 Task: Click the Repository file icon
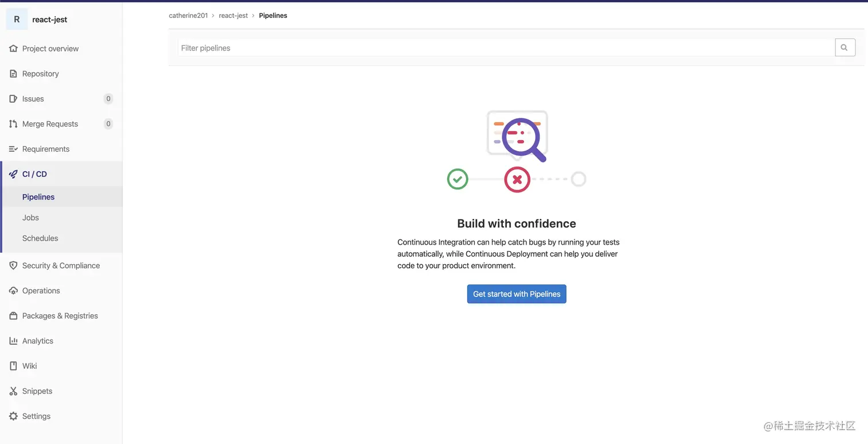tap(13, 74)
